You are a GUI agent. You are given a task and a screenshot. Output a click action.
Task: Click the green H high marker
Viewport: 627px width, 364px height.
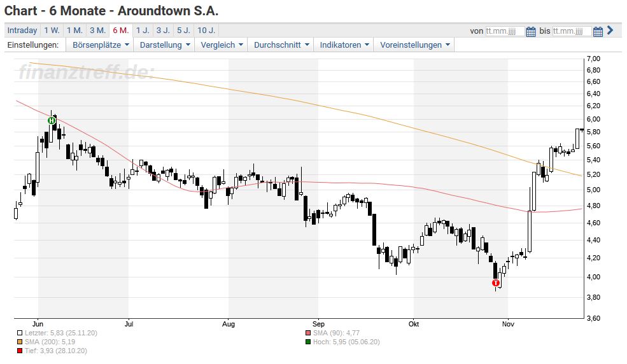pos(52,120)
